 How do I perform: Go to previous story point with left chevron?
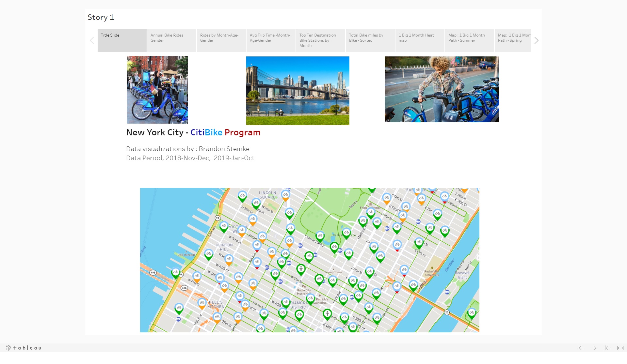pos(92,40)
